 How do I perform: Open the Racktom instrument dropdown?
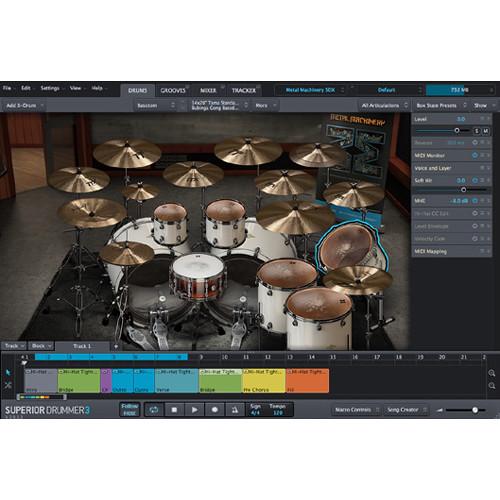[156, 105]
